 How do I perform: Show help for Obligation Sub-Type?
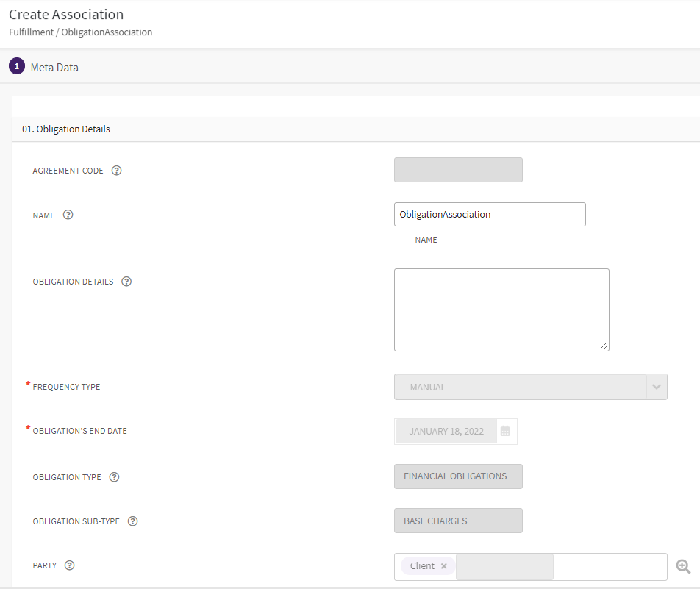[x=132, y=521]
